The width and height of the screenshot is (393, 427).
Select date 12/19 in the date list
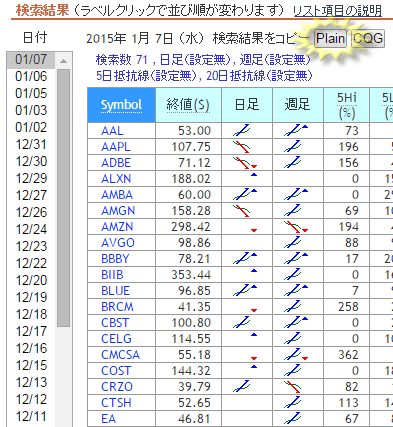pos(31,297)
